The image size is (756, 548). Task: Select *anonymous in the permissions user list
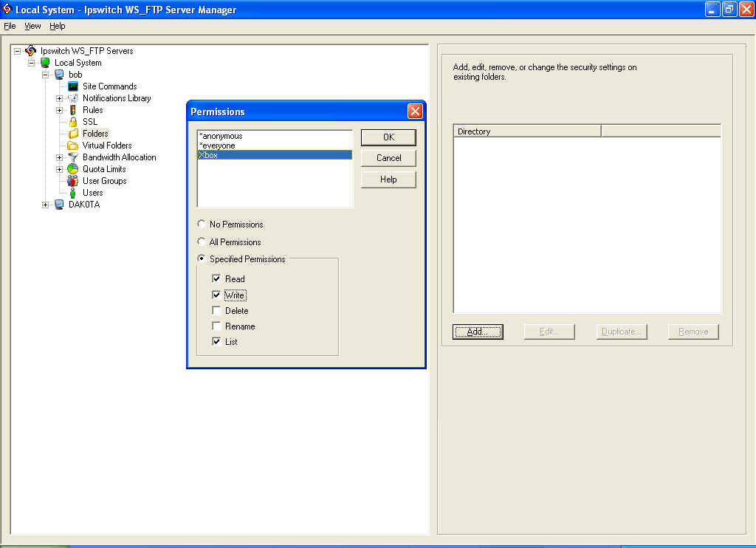pyautogui.click(x=221, y=136)
